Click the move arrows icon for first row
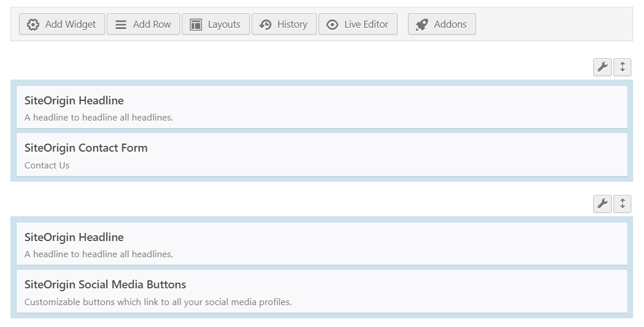 (622, 67)
